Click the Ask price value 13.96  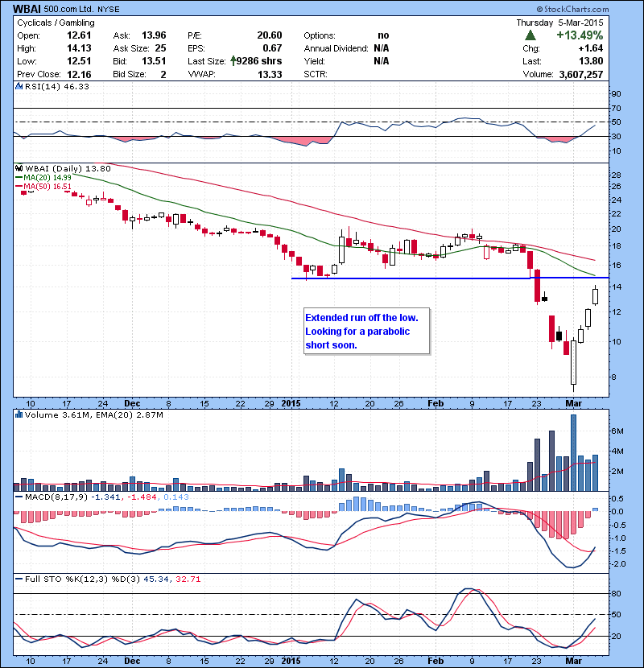tap(154, 35)
